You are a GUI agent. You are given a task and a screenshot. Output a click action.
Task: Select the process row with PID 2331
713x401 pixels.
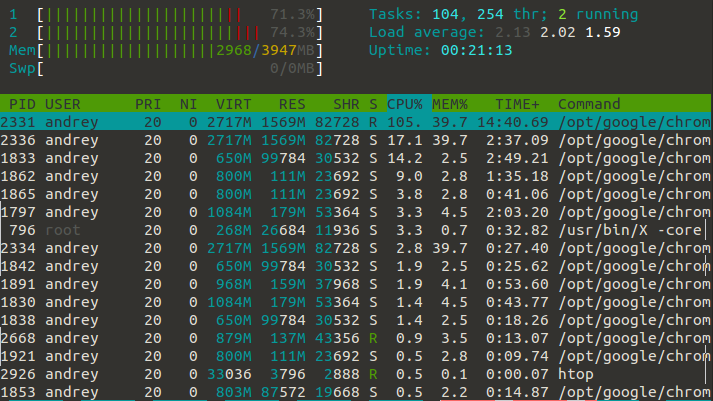356,122
